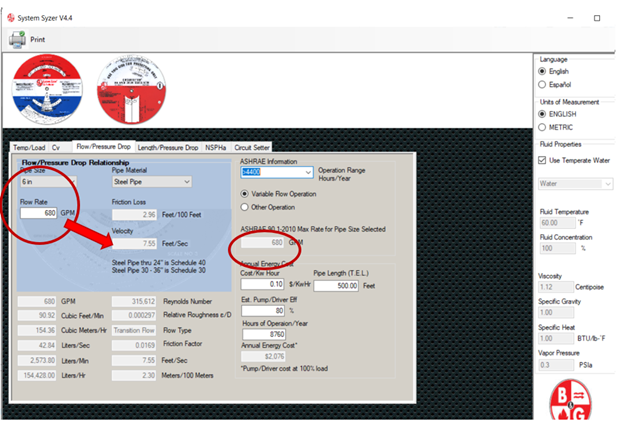Click the Cost/Kw Hour input field

[262, 284]
